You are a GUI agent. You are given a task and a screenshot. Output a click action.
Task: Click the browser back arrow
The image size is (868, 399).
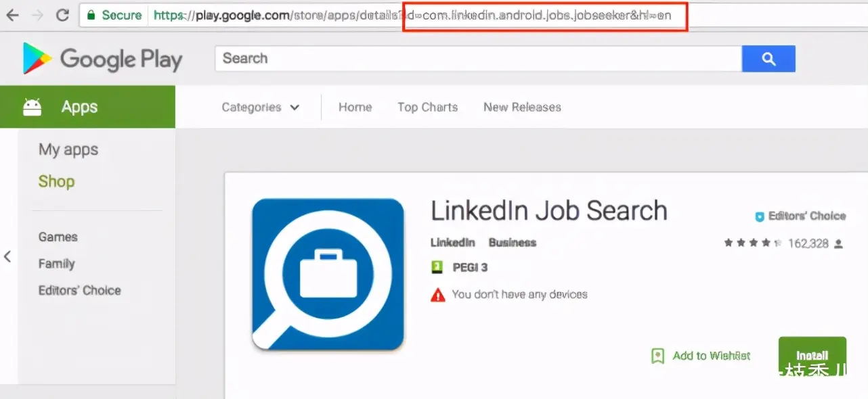point(12,15)
